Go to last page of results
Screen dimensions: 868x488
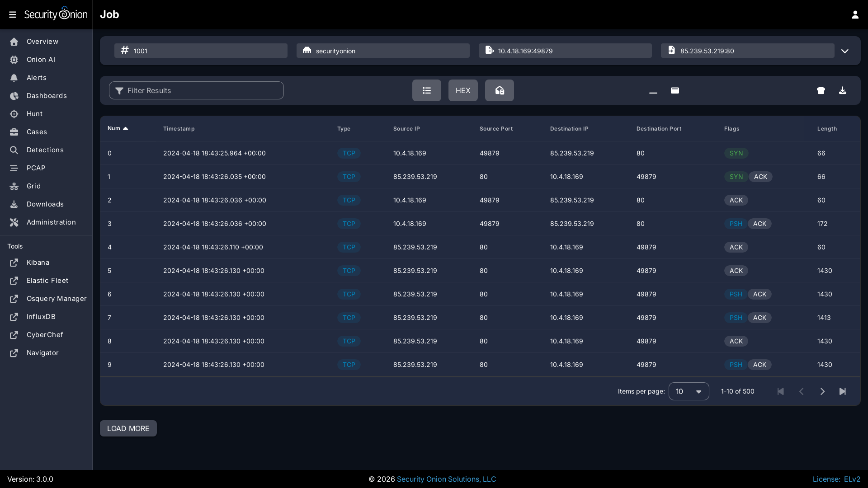(843, 391)
